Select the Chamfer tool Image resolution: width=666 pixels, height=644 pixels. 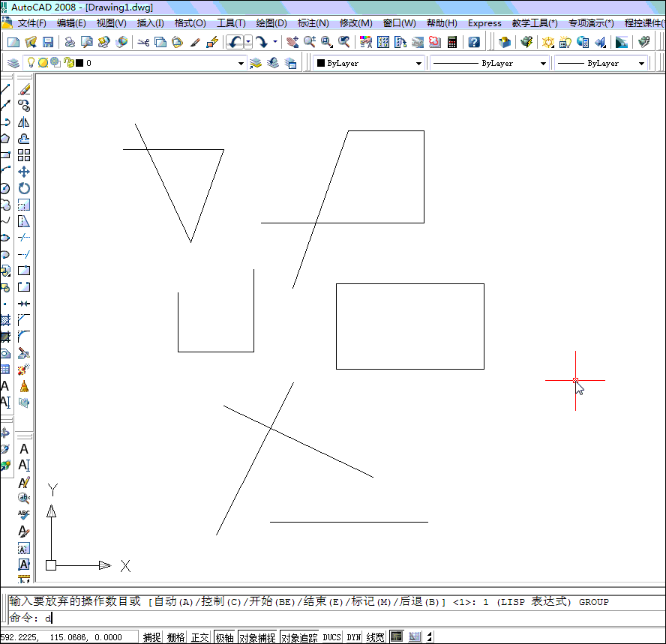(24, 319)
